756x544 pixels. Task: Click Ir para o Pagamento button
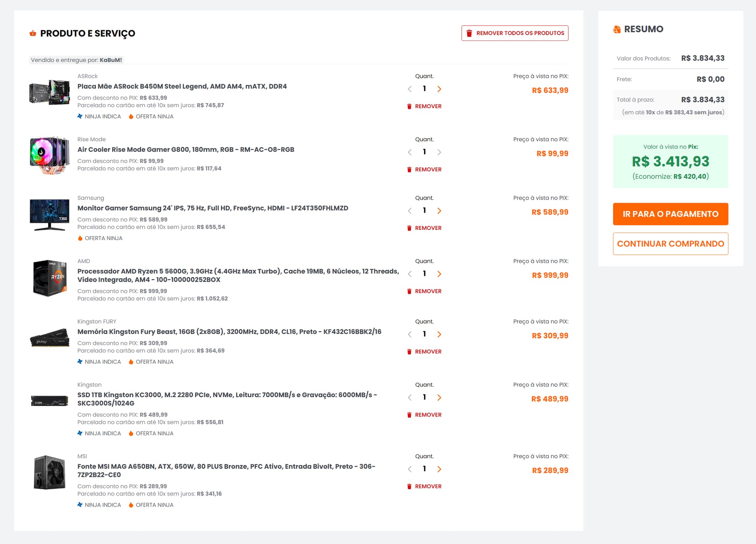[670, 214]
